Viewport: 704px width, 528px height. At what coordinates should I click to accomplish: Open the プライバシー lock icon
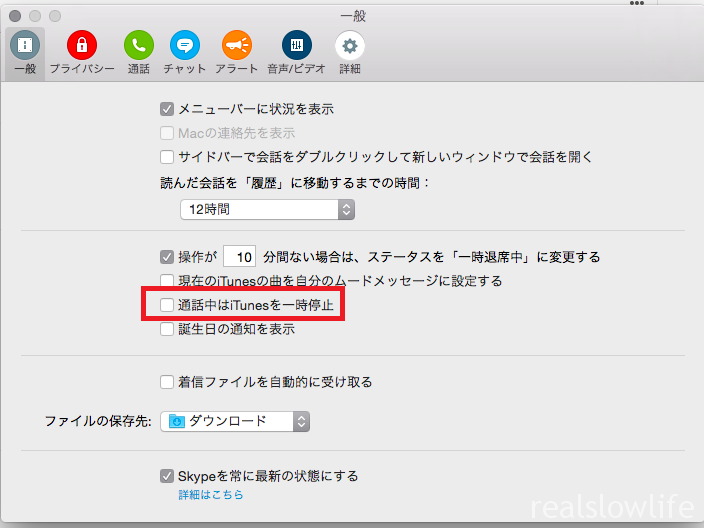tap(82, 45)
